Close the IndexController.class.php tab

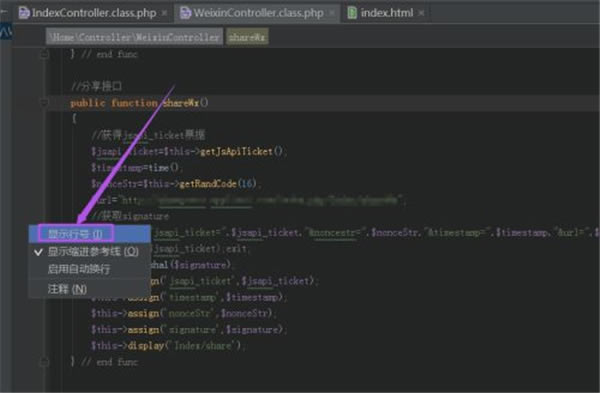[x=164, y=13]
